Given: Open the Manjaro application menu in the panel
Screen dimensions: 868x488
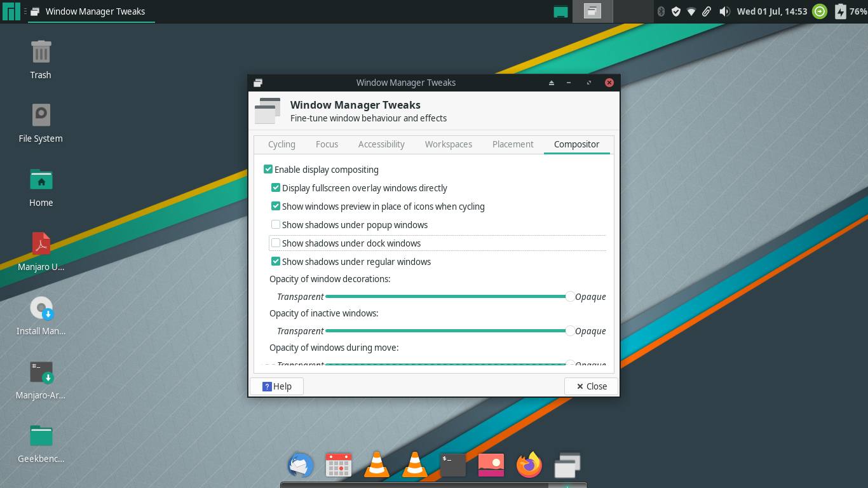Looking at the screenshot, I should click(11, 11).
